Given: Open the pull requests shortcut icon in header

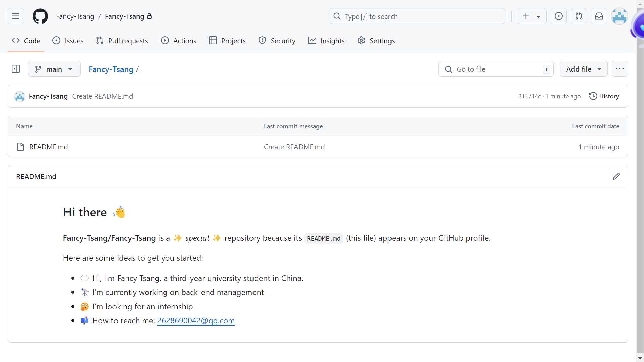Looking at the screenshot, I should (579, 16).
